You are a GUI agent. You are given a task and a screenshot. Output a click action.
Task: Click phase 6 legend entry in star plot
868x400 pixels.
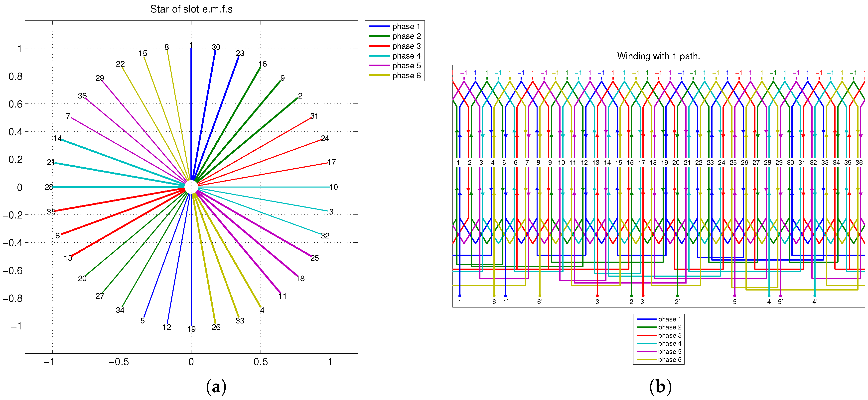click(406, 75)
